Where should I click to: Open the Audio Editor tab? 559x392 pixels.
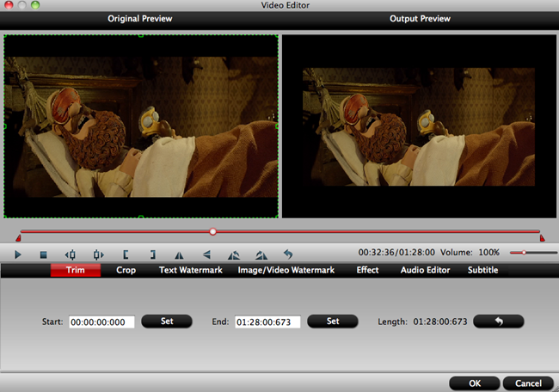425,270
